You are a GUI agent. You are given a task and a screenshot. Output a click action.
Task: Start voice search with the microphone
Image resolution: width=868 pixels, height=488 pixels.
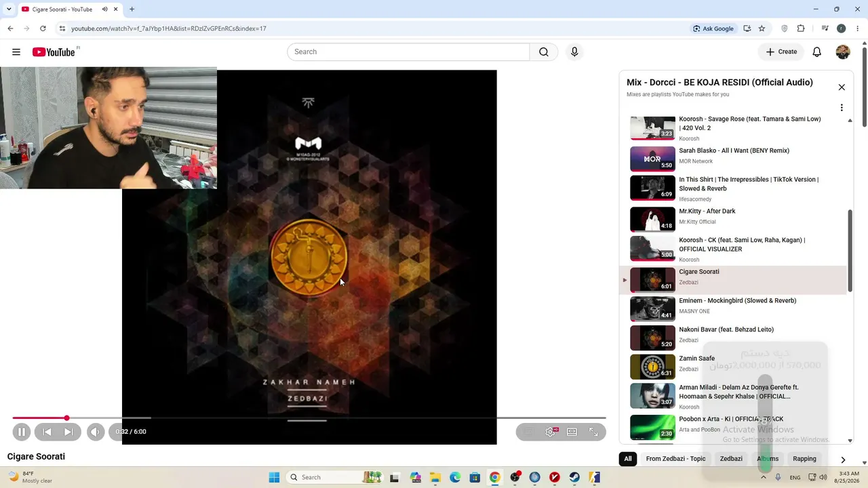click(574, 52)
